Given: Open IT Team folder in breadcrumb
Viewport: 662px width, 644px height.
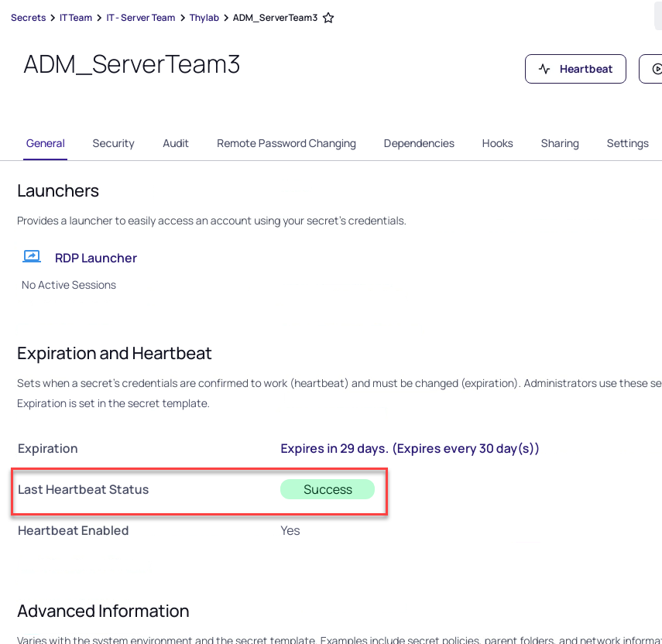Looking at the screenshot, I should 76,18.
